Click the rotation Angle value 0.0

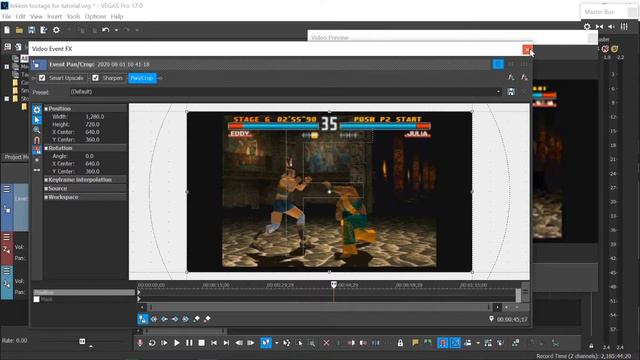[x=89, y=156]
